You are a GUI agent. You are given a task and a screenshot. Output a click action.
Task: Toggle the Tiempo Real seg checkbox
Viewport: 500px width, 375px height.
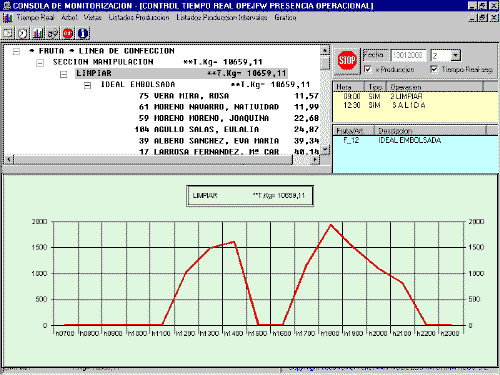tap(434, 69)
